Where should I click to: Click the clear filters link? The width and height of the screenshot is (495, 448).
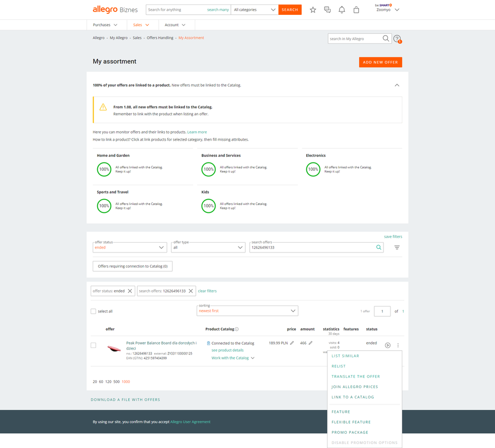pyautogui.click(x=207, y=291)
